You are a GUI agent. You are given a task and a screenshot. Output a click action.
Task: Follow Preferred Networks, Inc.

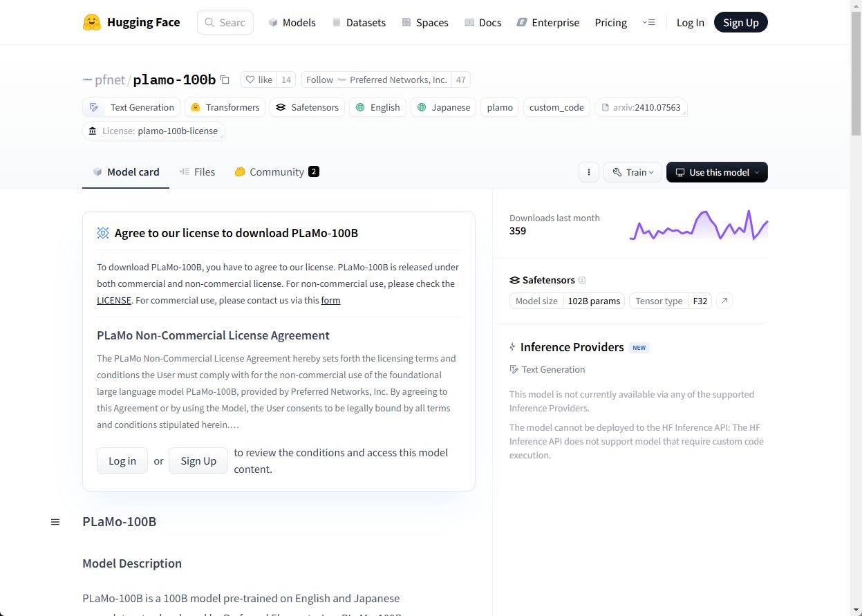click(x=377, y=80)
